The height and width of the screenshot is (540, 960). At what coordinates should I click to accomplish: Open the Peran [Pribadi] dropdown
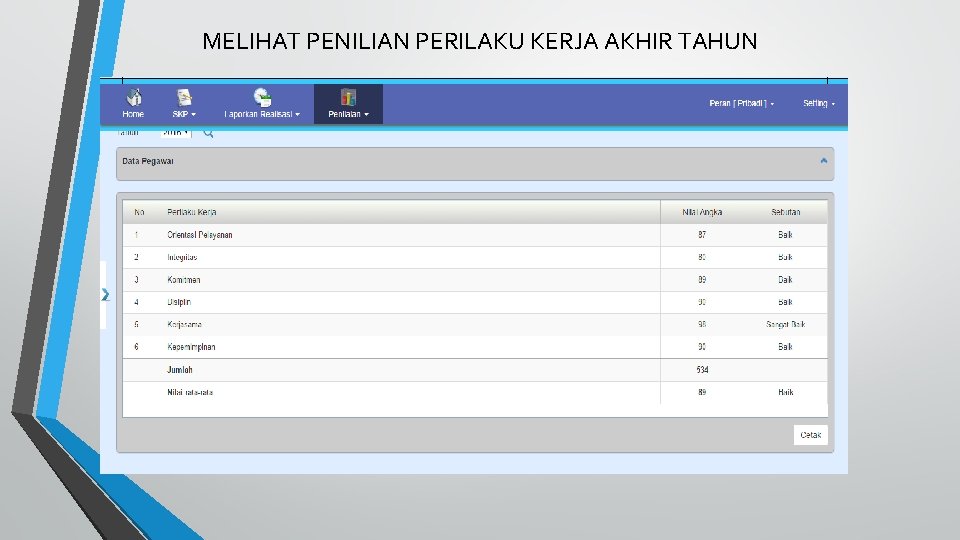pos(741,103)
